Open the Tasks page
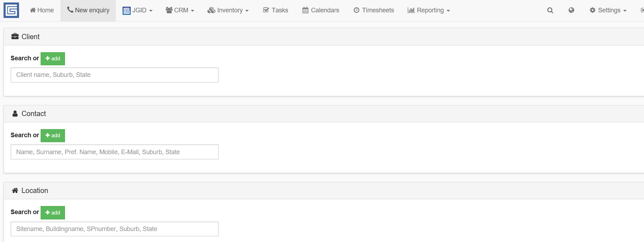 click(276, 10)
